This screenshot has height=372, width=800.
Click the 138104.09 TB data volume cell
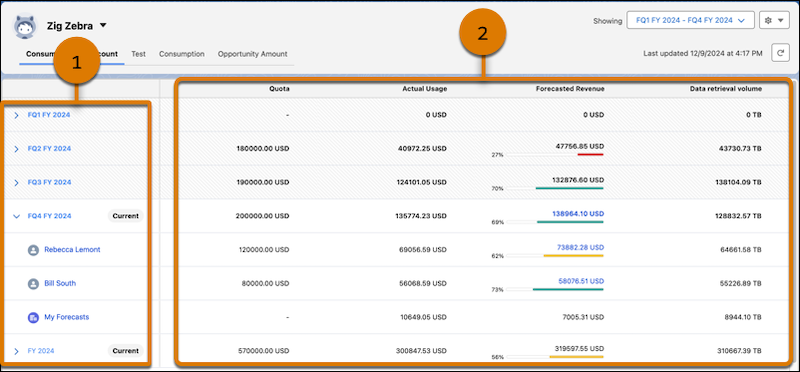[x=737, y=182]
